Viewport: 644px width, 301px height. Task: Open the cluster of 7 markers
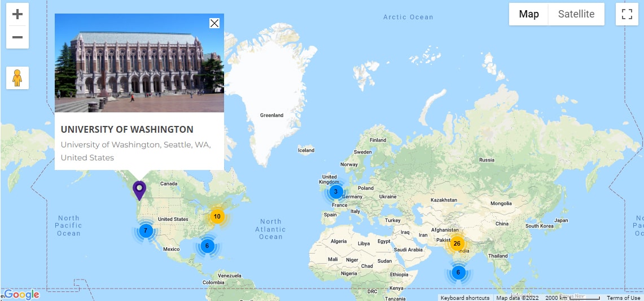[x=146, y=230]
